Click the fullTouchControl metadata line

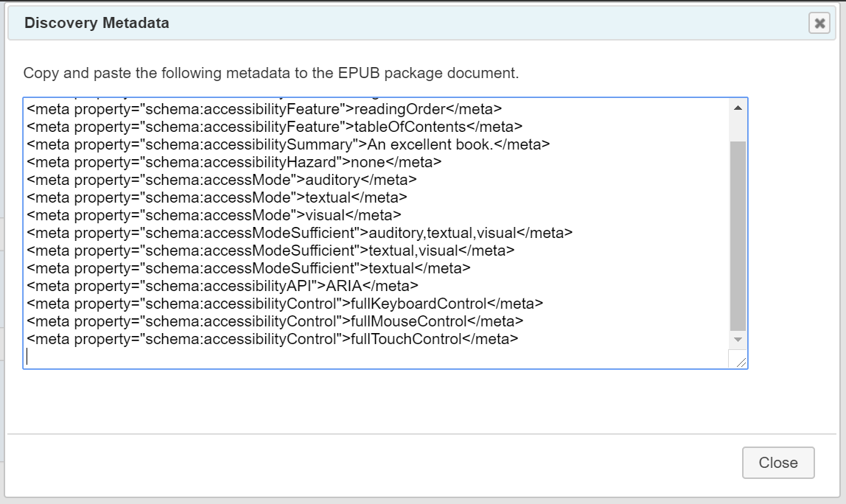[x=273, y=339]
